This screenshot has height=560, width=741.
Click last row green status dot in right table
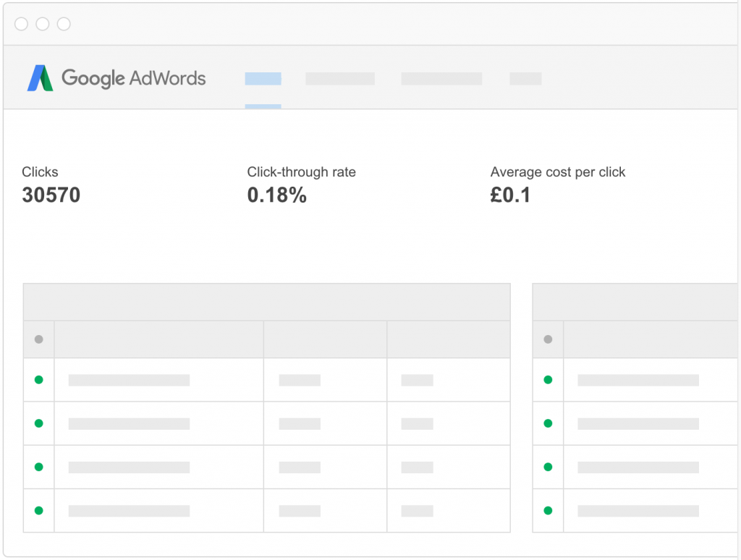coord(549,510)
